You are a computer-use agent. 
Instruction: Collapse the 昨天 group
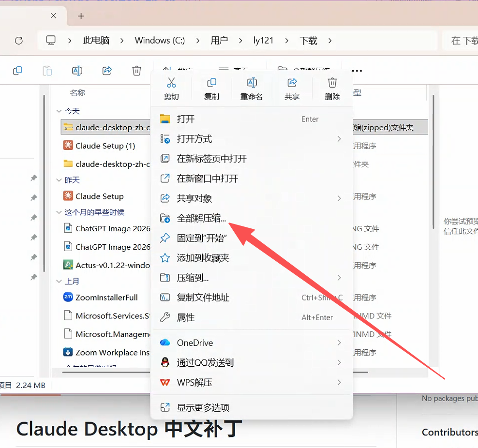[59, 180]
